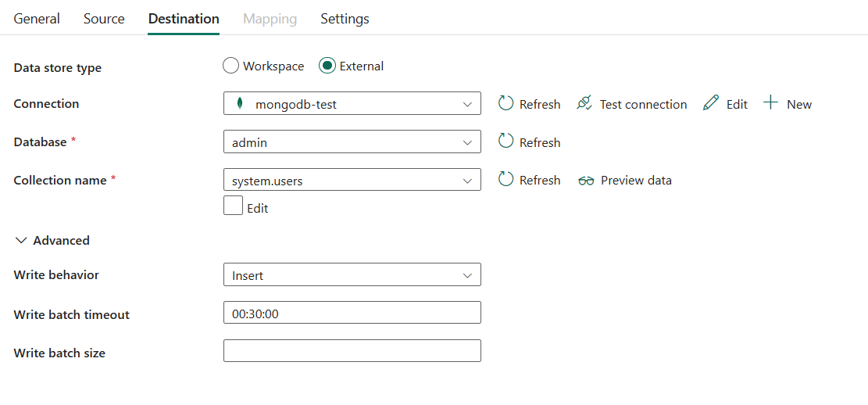This screenshot has height=405, width=868.
Task: Open the Settings tab
Action: tap(345, 19)
